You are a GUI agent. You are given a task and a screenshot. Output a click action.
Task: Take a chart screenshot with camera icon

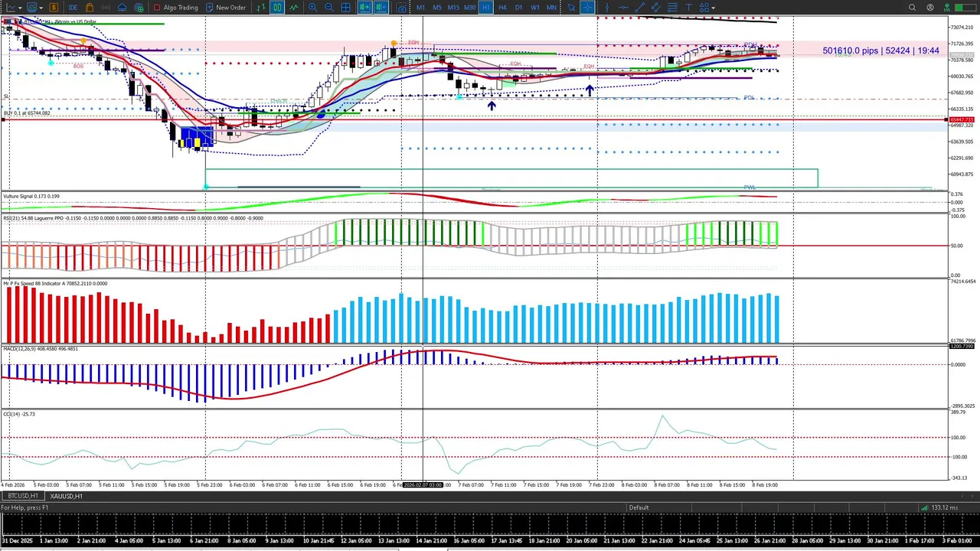(x=401, y=8)
